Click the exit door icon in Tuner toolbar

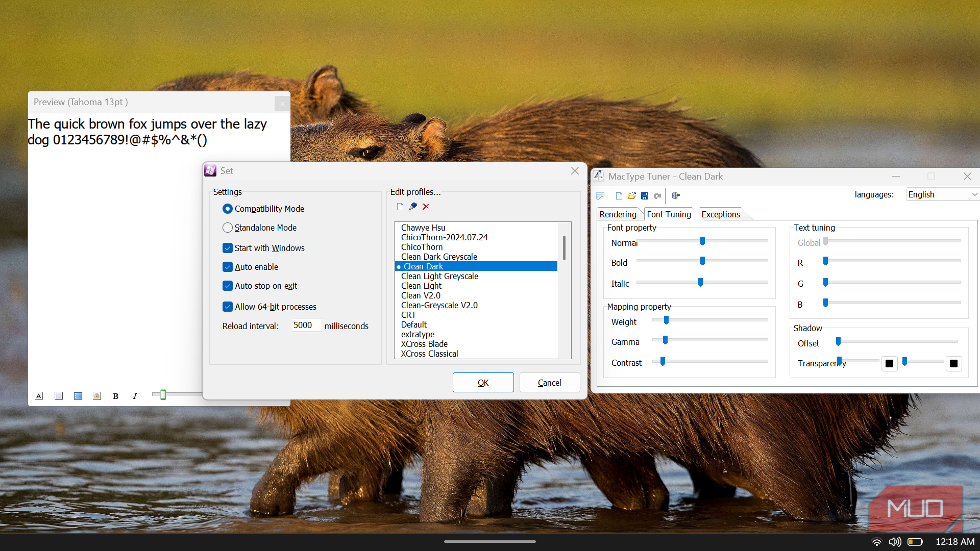pos(676,195)
